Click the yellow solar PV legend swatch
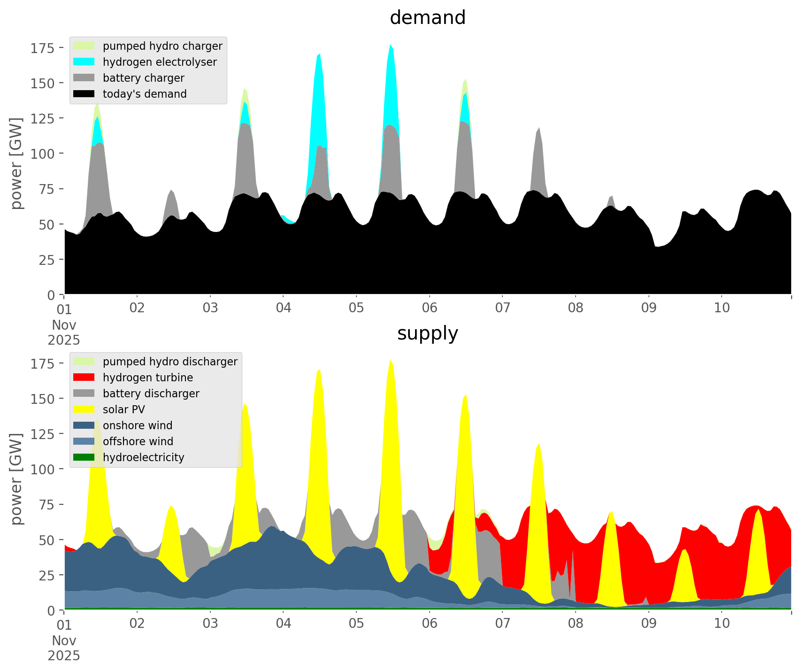The width and height of the screenshot is (801, 672). click(x=84, y=409)
